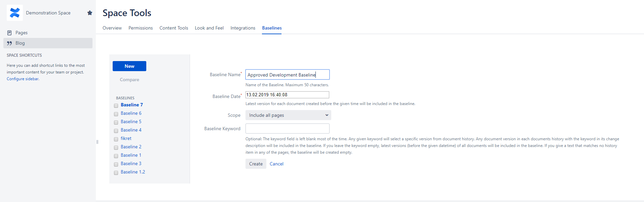
Task: Click into the Baseline Date field
Action: [x=287, y=95]
